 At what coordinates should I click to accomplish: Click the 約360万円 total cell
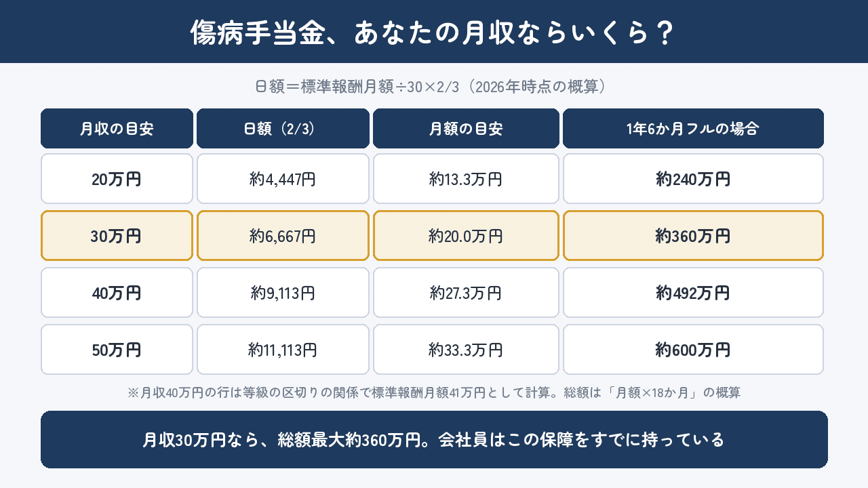coord(693,236)
